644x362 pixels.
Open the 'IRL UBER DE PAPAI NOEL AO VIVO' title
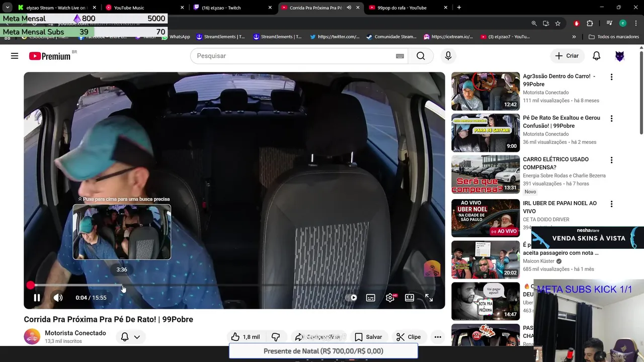[559, 207]
